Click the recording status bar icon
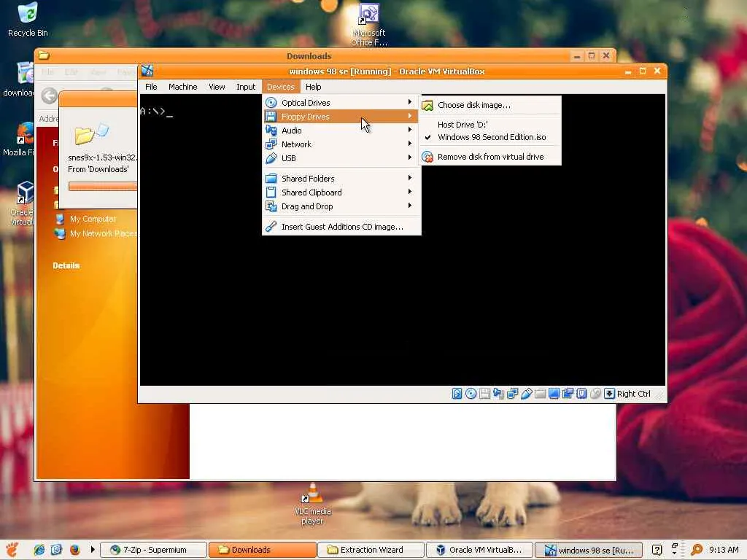Screen dimensions: 747x560 click(568, 393)
